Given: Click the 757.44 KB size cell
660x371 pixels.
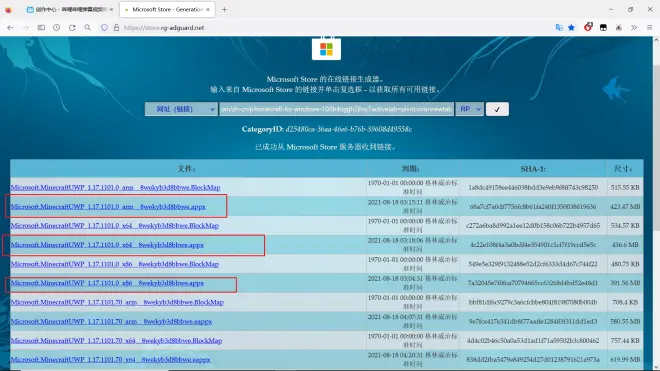Looking at the screenshot, I should [625, 340].
